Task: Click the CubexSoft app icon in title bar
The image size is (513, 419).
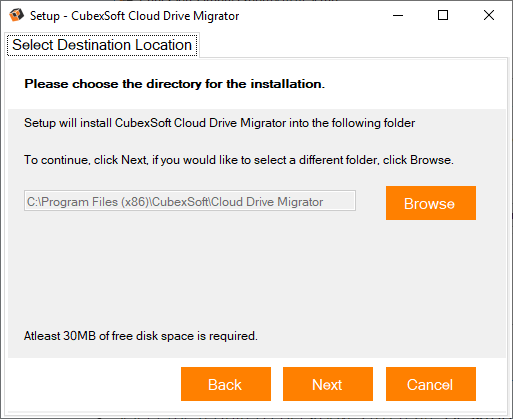Action: (x=16, y=15)
